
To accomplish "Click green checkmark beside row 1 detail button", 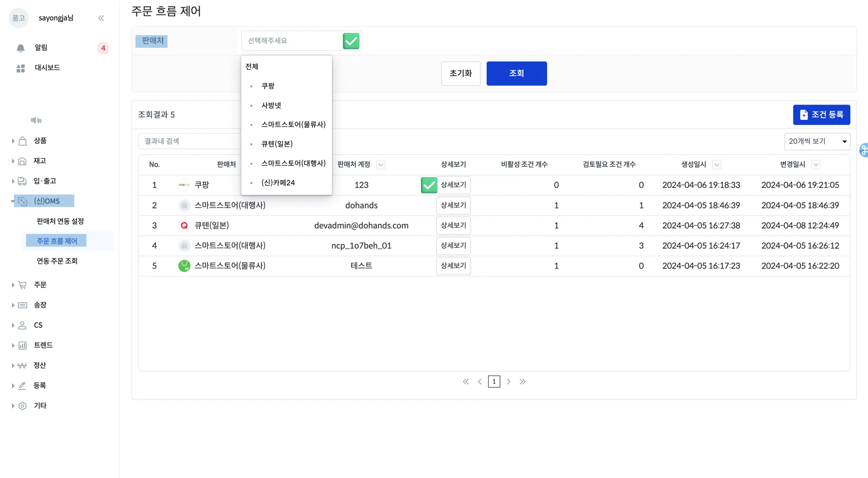I will coord(429,185).
